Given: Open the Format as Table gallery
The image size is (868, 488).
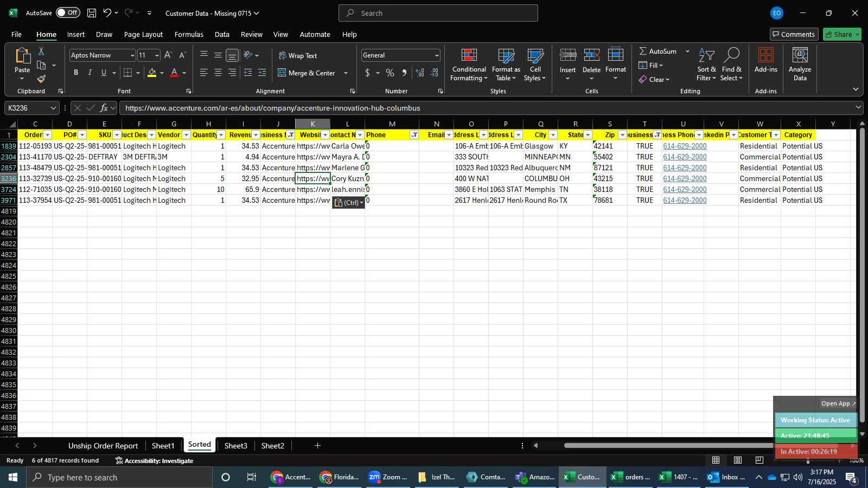Looking at the screenshot, I should pos(506,65).
